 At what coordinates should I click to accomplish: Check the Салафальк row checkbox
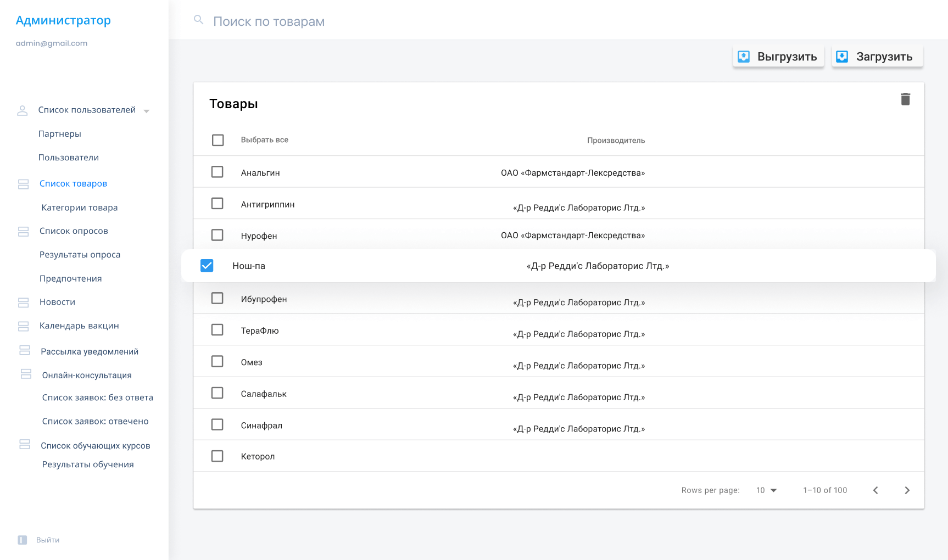218,393
